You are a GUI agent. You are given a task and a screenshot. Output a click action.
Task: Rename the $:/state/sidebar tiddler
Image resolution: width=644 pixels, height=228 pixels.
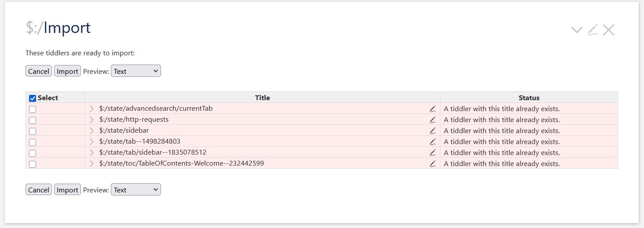[x=433, y=131]
